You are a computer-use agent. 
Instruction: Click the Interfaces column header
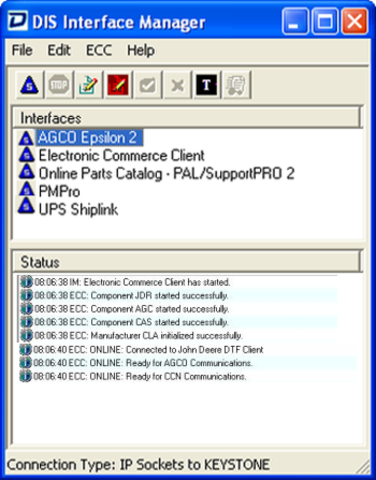(x=187, y=118)
